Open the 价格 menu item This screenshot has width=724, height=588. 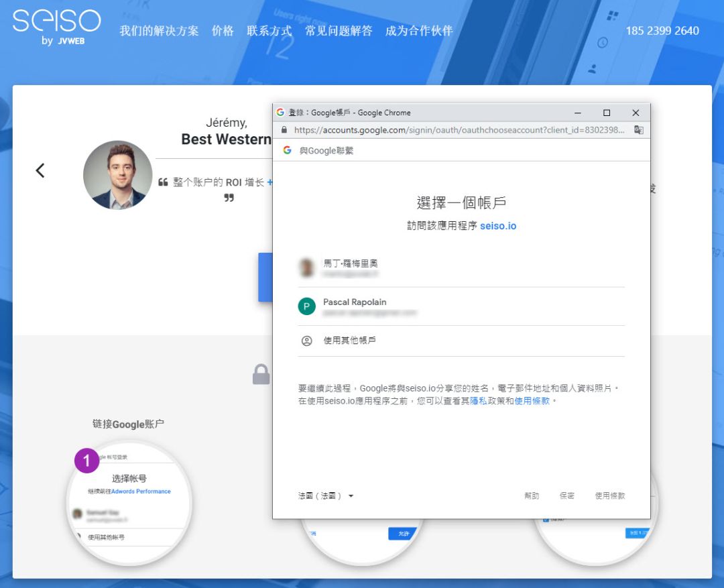pyautogui.click(x=223, y=30)
